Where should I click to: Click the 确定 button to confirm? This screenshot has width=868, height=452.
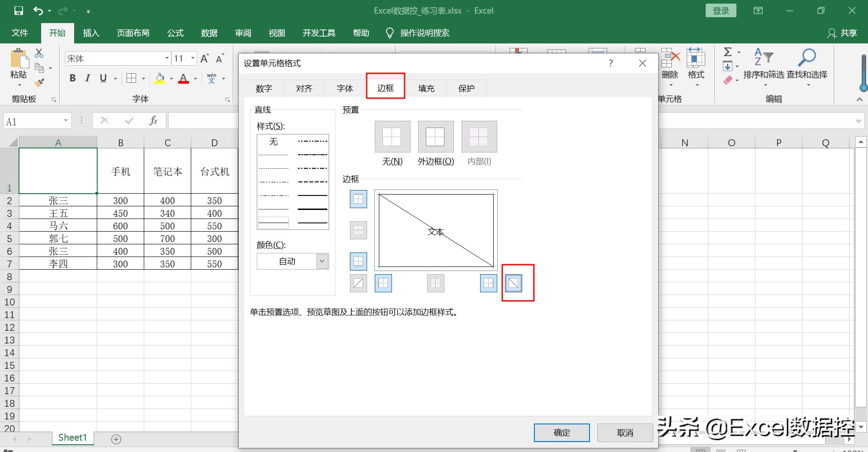coord(561,433)
